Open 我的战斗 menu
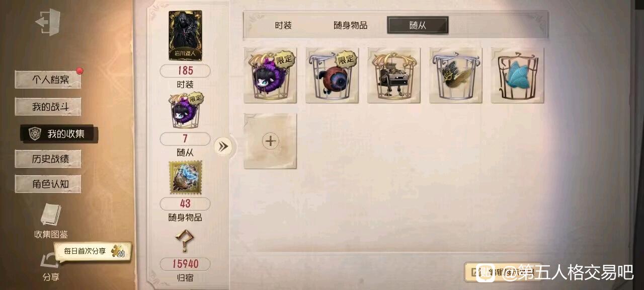Screen dimensions: 644x290 coord(48,107)
